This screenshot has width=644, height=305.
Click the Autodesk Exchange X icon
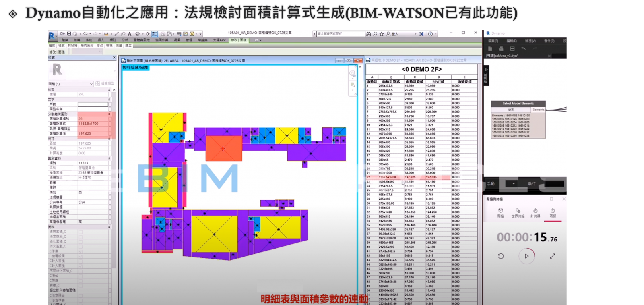click(x=421, y=34)
